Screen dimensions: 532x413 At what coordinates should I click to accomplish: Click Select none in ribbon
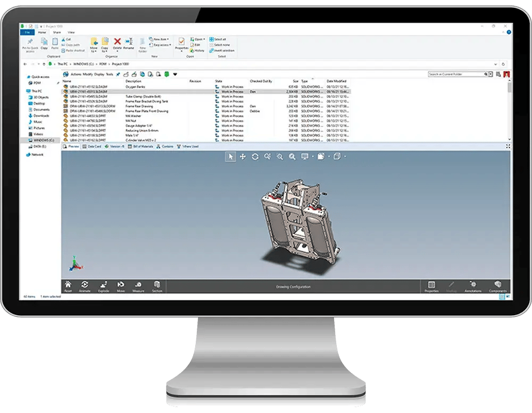220,45
